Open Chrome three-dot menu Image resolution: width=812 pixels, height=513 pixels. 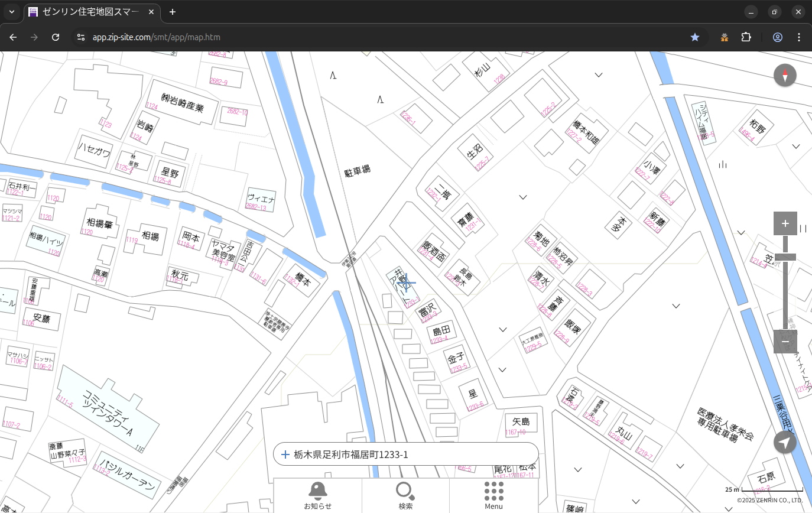799,37
